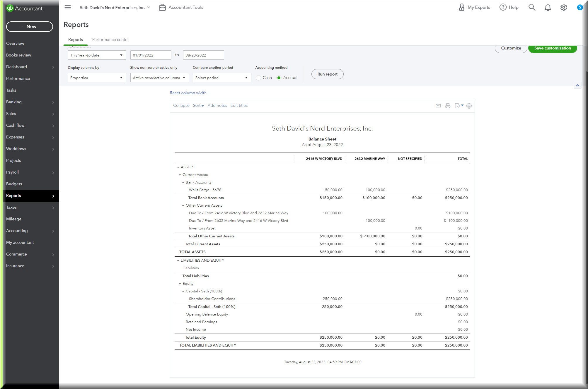Click Collapse link in report toolbar
The width and height of the screenshot is (588, 389).
pyautogui.click(x=181, y=105)
